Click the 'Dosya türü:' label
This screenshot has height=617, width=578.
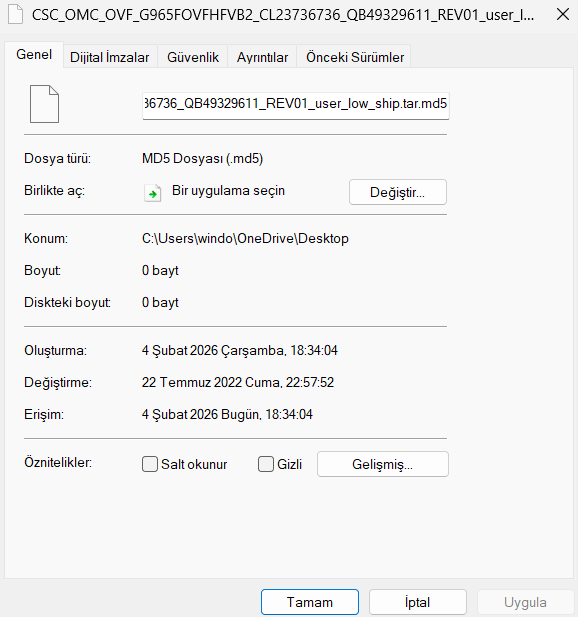(x=57, y=159)
